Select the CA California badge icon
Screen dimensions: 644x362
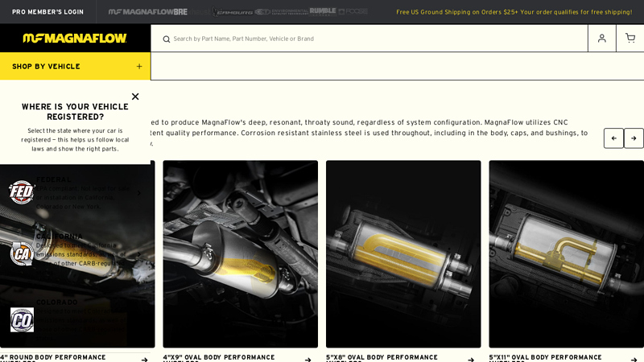(22, 253)
